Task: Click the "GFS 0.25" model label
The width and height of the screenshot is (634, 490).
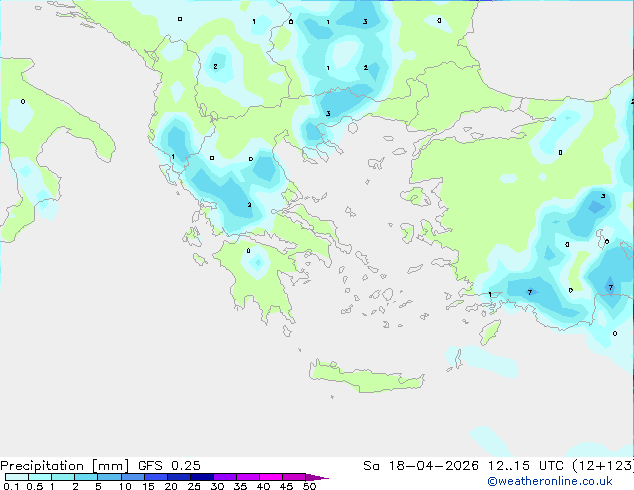Action: (169, 466)
